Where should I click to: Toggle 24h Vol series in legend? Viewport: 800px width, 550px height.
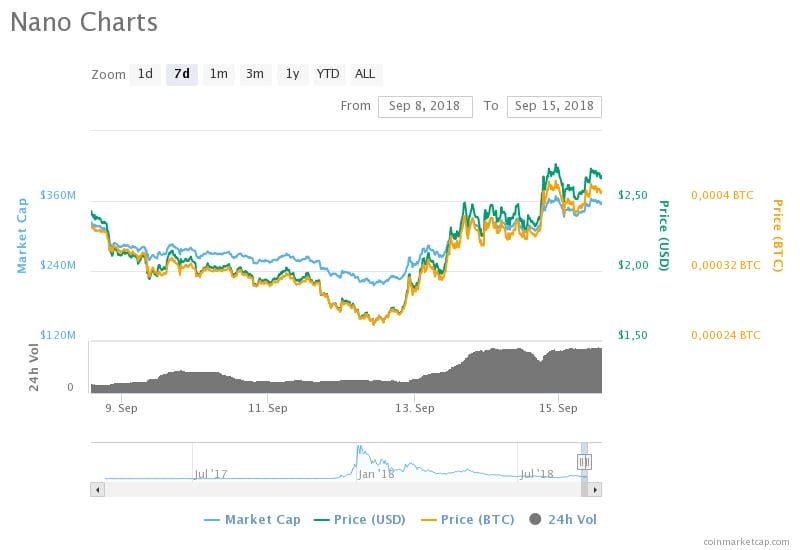pyautogui.click(x=563, y=519)
